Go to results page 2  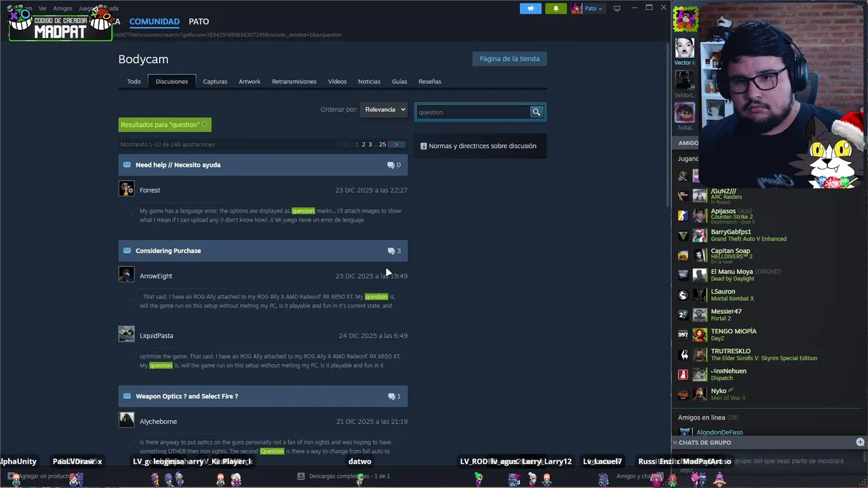click(363, 144)
